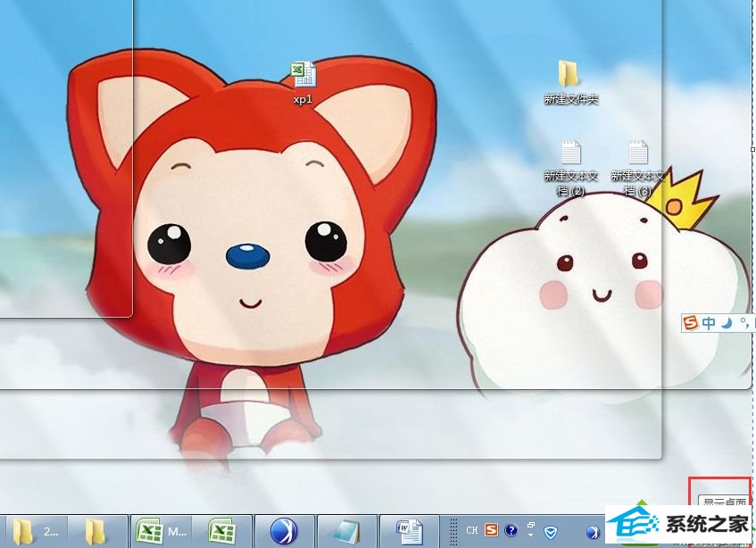The image size is (756, 548).
Task: Switch to the Word document in the taskbar
Action: pyautogui.click(x=410, y=532)
